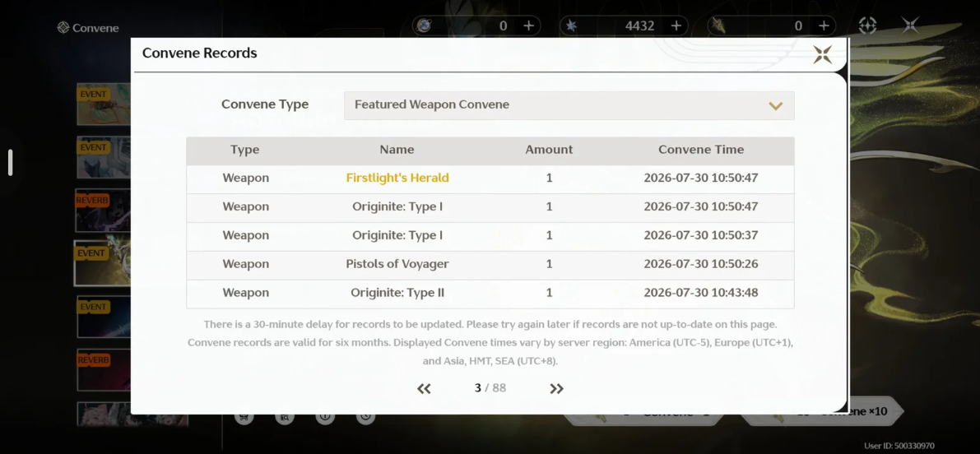
Task: Select the first EVENT banner thumbnail
Action: click(x=103, y=104)
